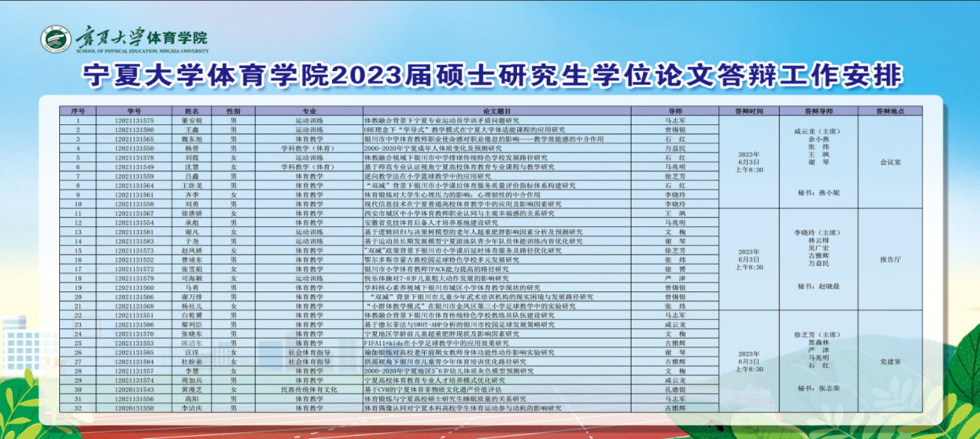Select the 序号 column header
This screenshot has width=980, height=439.
coord(78,111)
